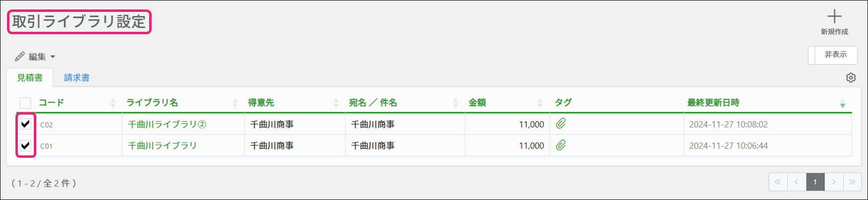This screenshot has width=868, height=200.
Task: Toggle the select-all header checkbox
Action: [25, 103]
